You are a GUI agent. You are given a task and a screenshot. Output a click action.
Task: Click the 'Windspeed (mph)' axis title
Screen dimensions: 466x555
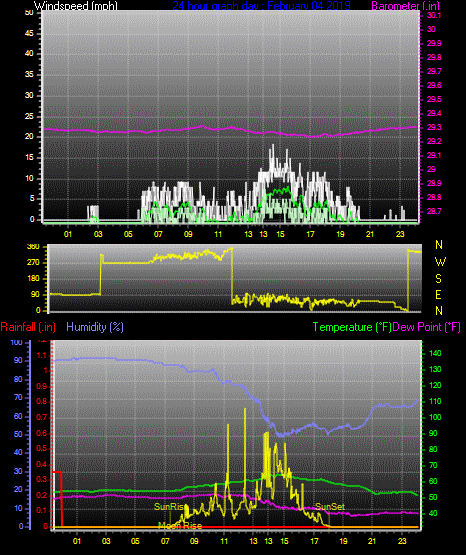tap(75, 6)
